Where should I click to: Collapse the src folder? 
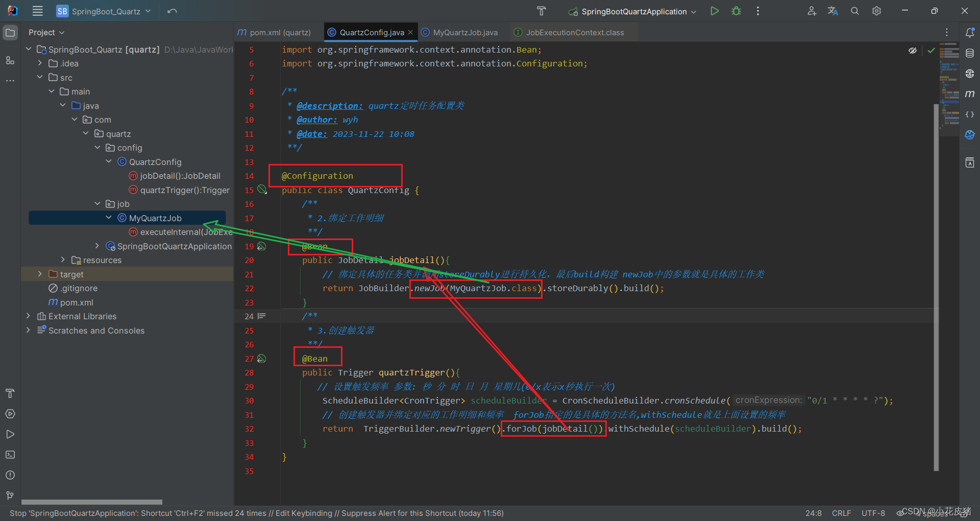point(40,77)
